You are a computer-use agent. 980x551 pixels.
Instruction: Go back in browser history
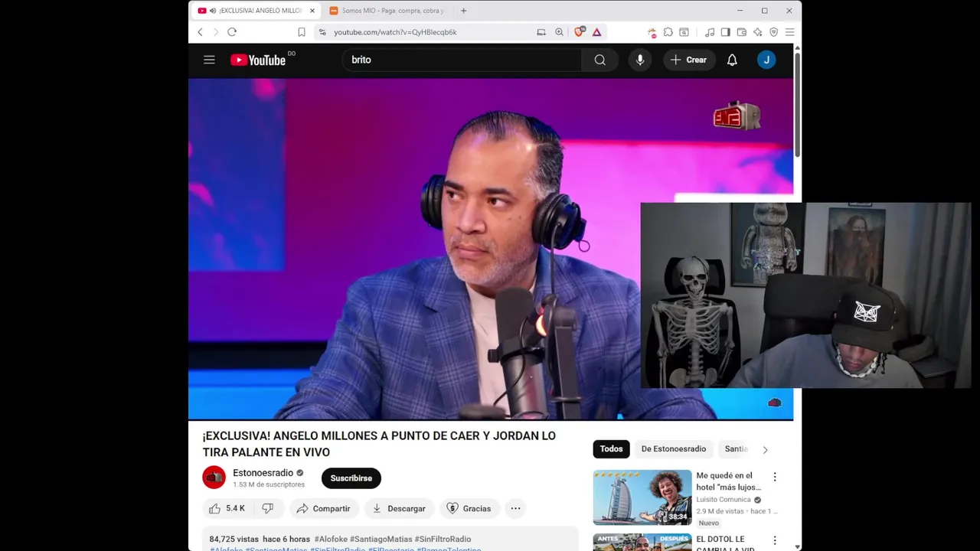[200, 32]
